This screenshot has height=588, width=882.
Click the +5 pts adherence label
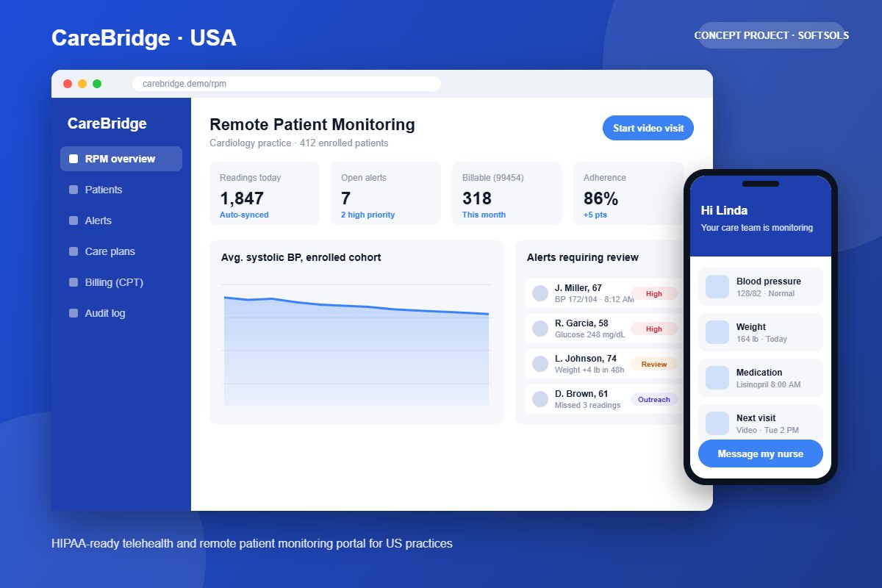[595, 215]
